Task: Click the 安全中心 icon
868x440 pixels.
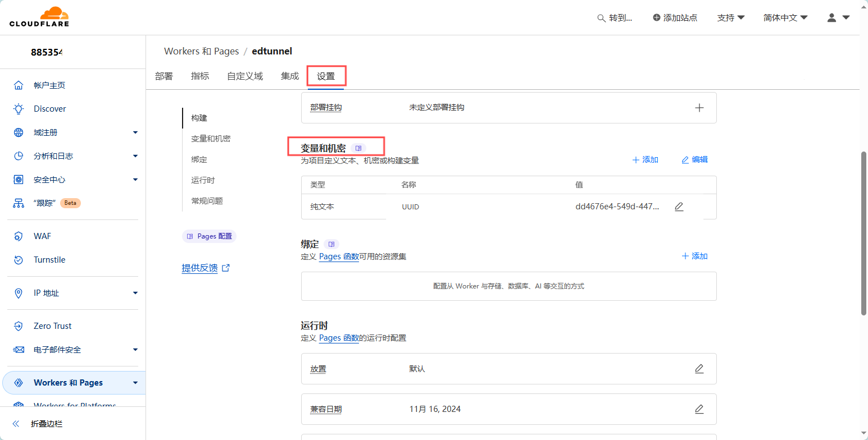Action: click(x=19, y=180)
